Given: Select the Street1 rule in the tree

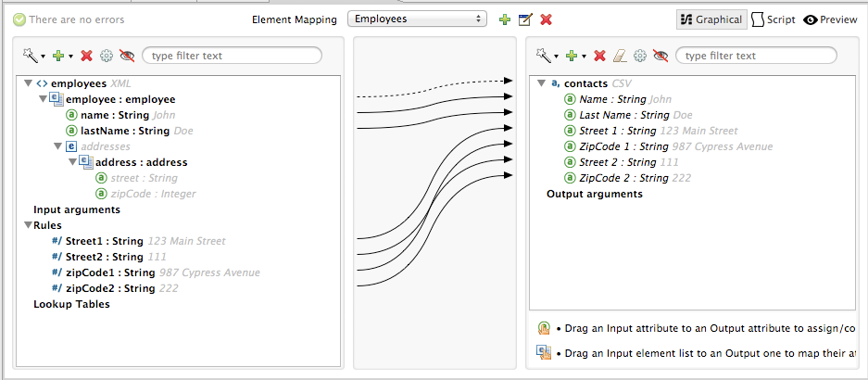Looking at the screenshot, I should click(x=104, y=241).
